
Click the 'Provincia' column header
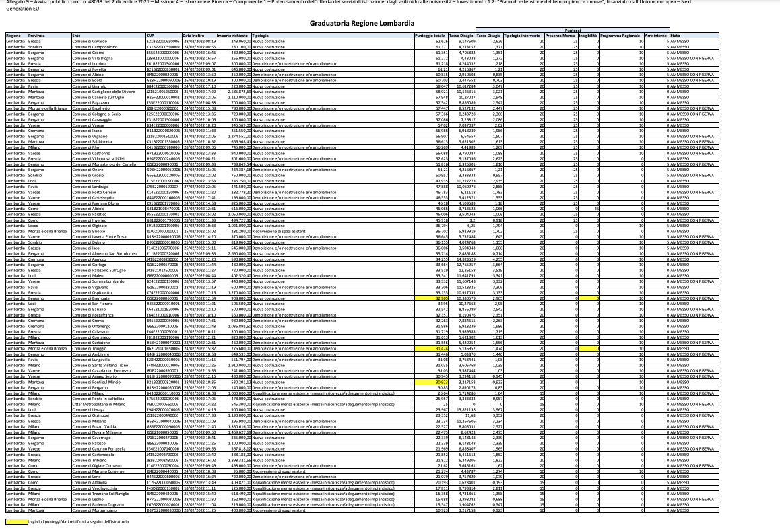(38, 35)
